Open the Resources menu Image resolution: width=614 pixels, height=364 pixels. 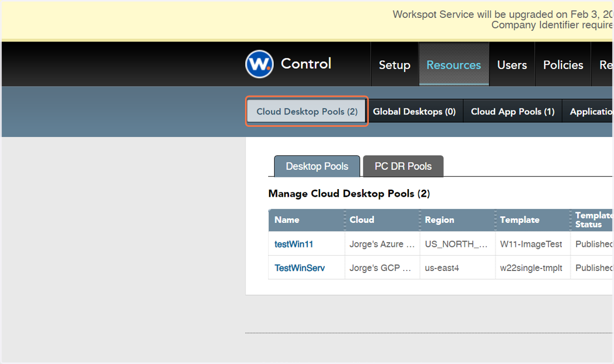click(x=454, y=65)
